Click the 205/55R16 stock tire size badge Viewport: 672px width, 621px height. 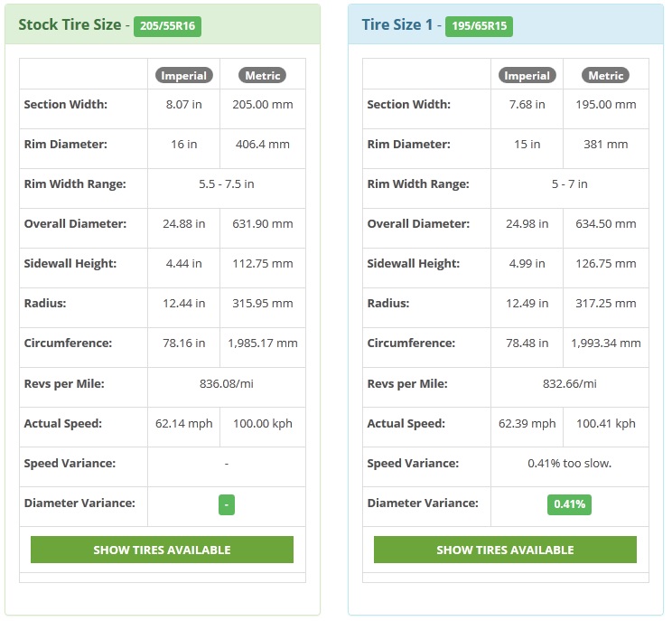pyautogui.click(x=167, y=26)
